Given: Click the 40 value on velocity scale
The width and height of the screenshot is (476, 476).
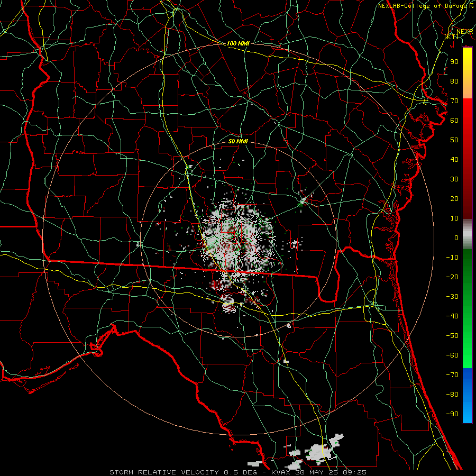Looking at the screenshot, I should click(x=454, y=160).
